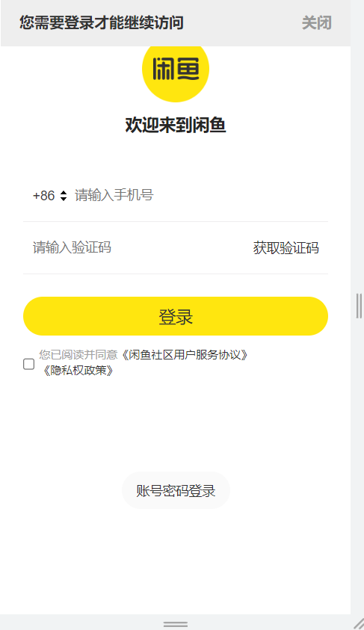The height and width of the screenshot is (630, 364).
Task: Click the 欢迎来到闲鱼 heading
Action: pos(176,125)
